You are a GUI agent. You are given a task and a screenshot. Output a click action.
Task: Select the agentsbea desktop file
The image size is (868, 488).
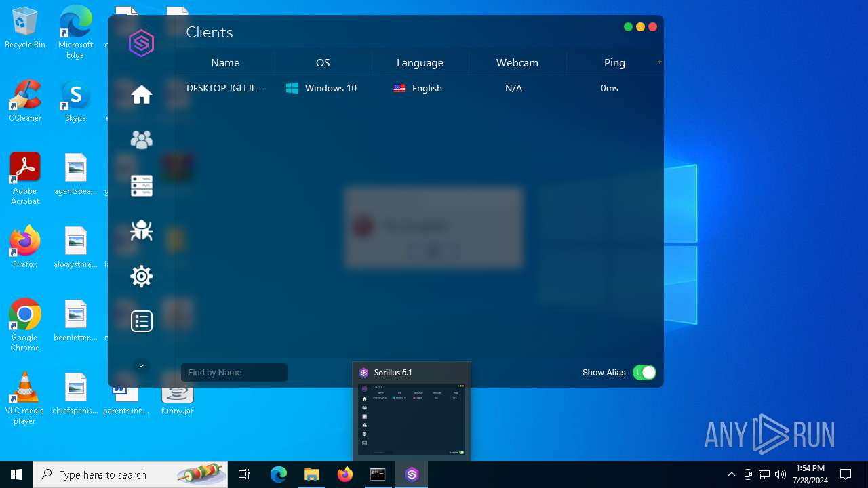pos(75,174)
